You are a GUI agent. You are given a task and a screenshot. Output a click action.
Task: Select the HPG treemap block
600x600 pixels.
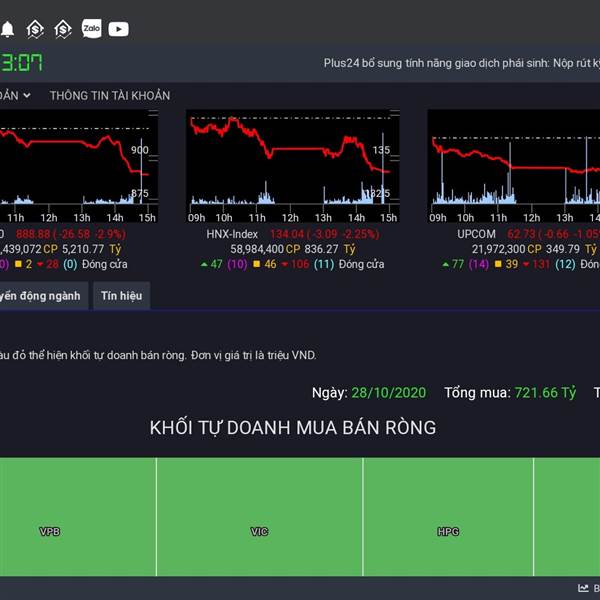[448, 517]
